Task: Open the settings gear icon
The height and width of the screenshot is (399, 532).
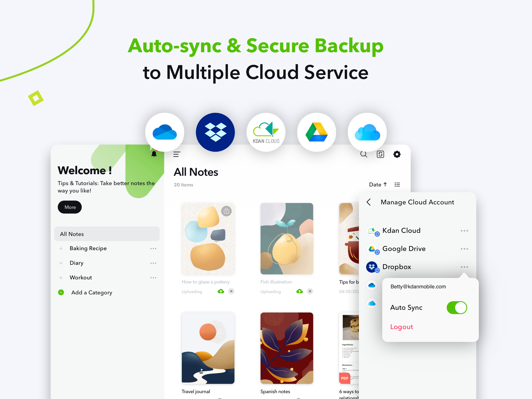Action: (397, 154)
